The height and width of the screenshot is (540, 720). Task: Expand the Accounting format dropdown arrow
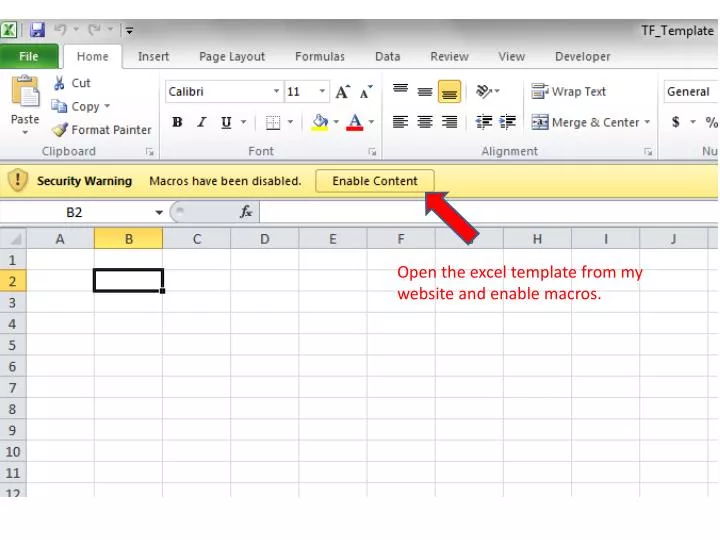(x=693, y=122)
